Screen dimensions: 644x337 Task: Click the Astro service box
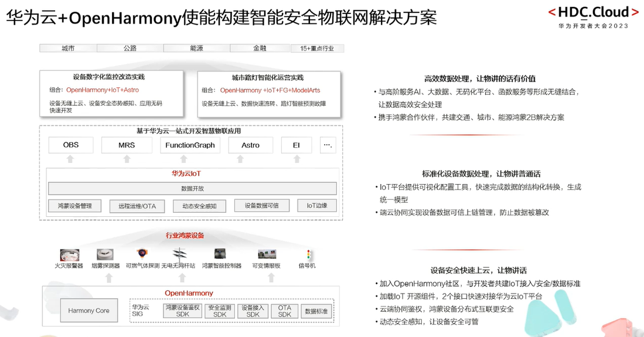pos(251,145)
